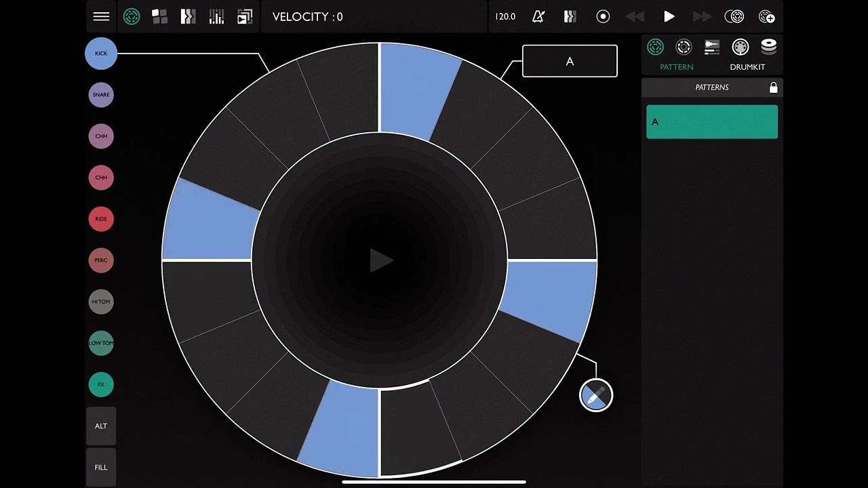The image size is (868, 488).
Task: Select the purple CHH track
Action: [101, 136]
